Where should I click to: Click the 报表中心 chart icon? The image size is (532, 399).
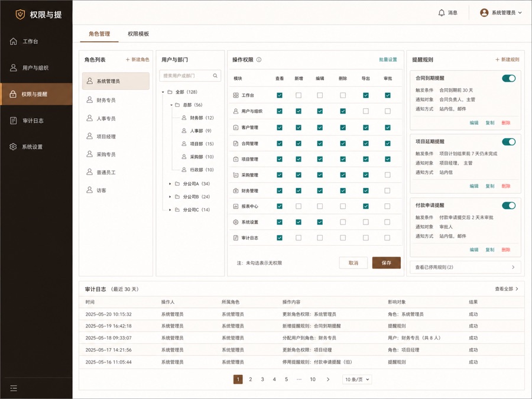tap(236, 206)
